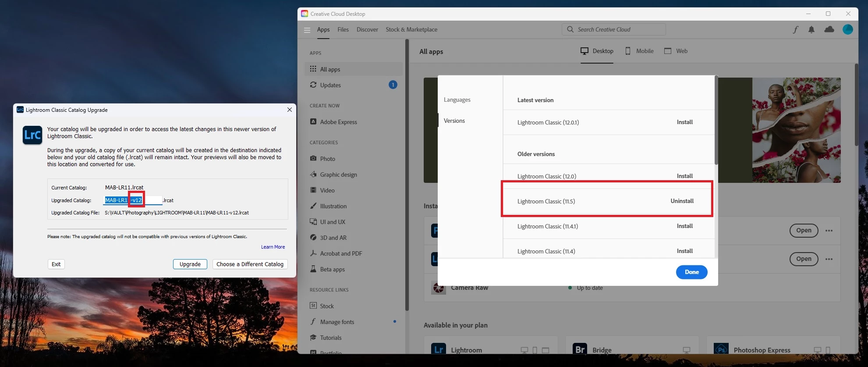Select the Desktop platform tab
This screenshot has width=868, height=367.
(x=597, y=51)
